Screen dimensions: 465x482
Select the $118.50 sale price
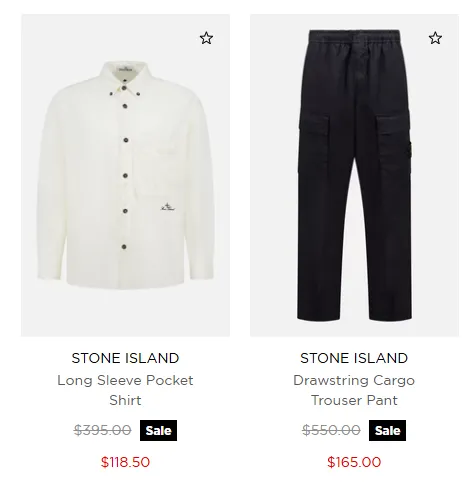(125, 462)
